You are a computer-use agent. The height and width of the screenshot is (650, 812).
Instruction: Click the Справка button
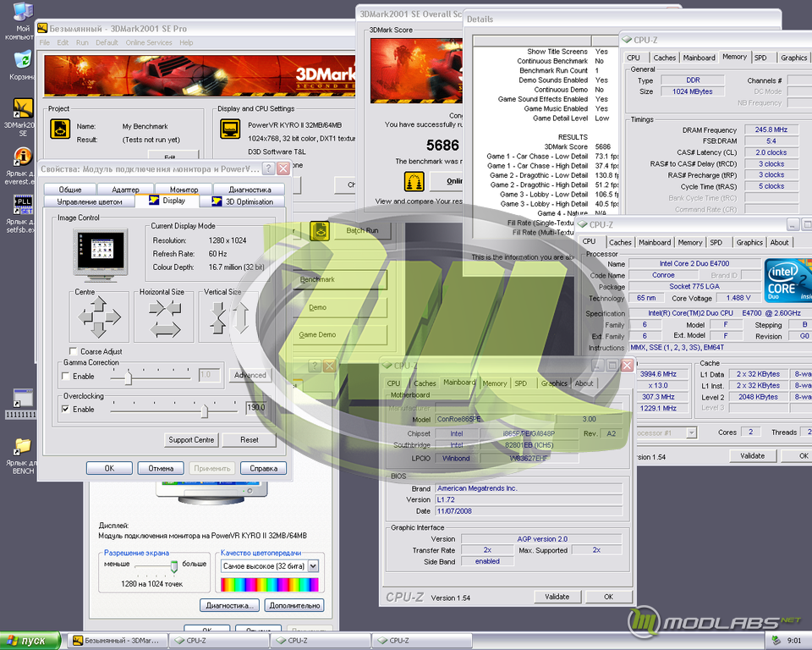(264, 468)
